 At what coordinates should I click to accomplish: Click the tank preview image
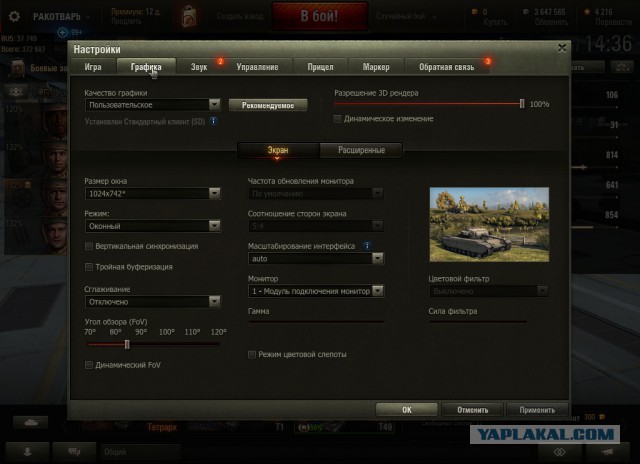pyautogui.click(x=489, y=224)
